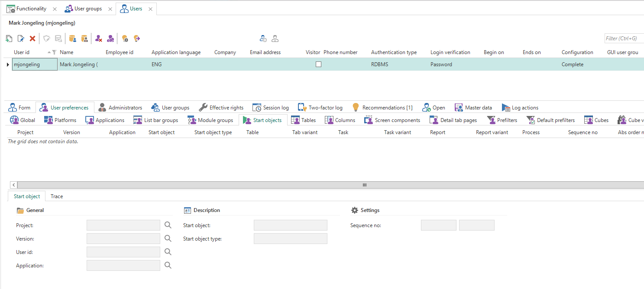Select the mjongeling user id cell
Screen dimensions: 644x289
35,64
